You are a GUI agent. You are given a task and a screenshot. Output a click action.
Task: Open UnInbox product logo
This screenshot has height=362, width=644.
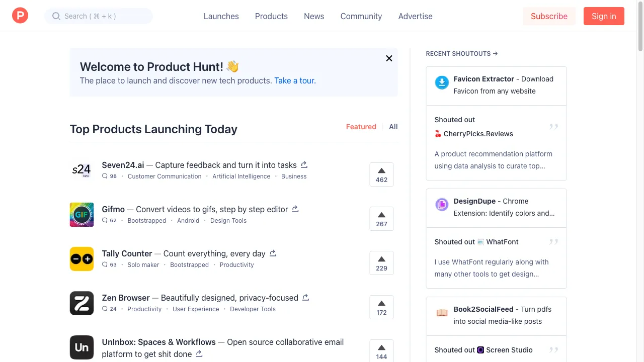(x=82, y=347)
